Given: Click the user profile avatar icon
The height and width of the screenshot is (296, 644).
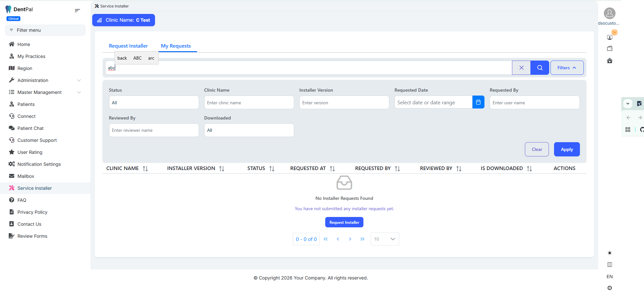Looking at the screenshot, I should click(x=609, y=14).
